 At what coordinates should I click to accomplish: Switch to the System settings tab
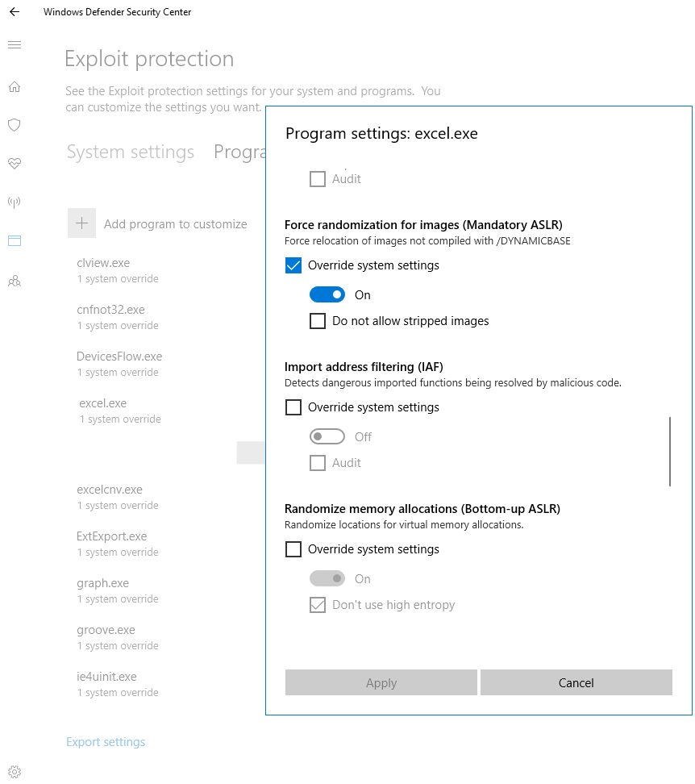coord(131,152)
